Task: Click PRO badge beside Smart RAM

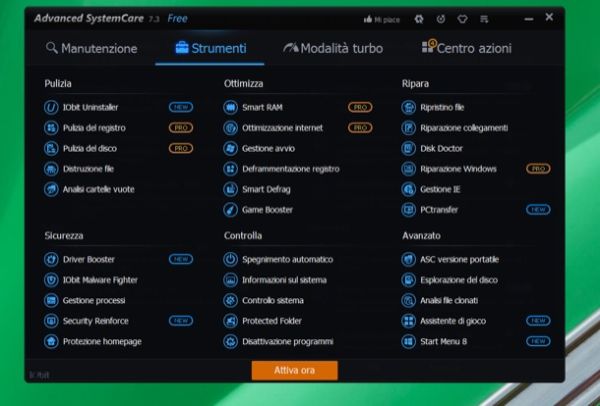Action: [360, 107]
